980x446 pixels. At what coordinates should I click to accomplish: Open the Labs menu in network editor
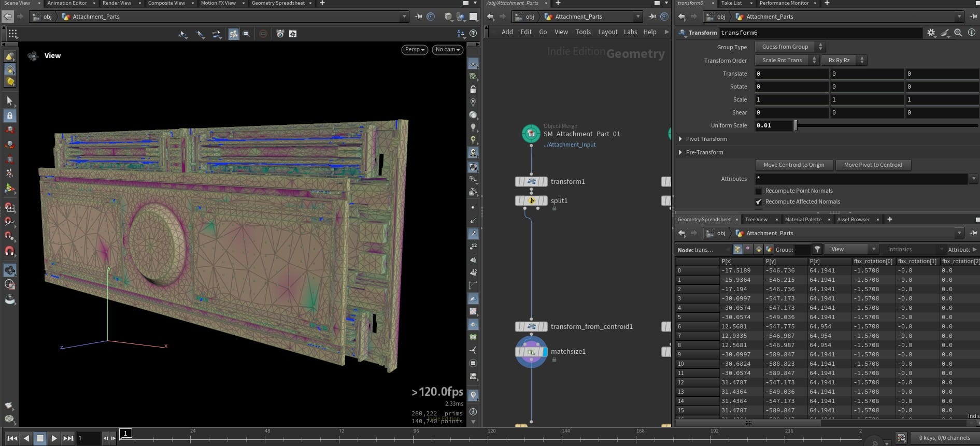coord(630,32)
